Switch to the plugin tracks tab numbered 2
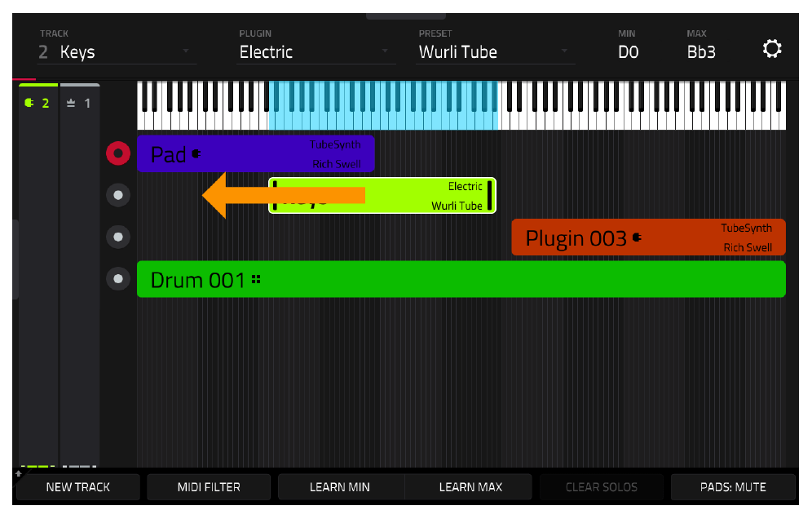Screen dimensions: 812x519 click(38, 103)
